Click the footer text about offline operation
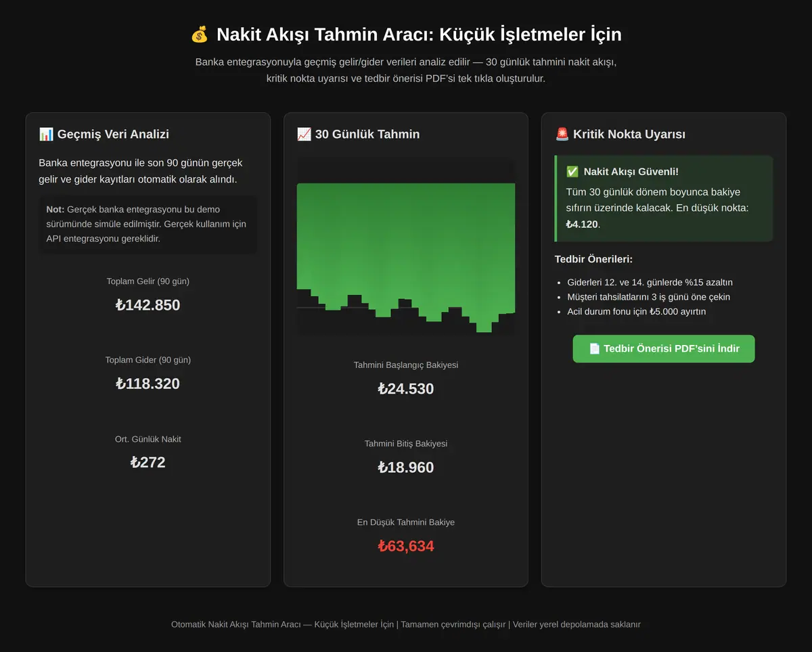812x652 pixels. tap(453, 624)
